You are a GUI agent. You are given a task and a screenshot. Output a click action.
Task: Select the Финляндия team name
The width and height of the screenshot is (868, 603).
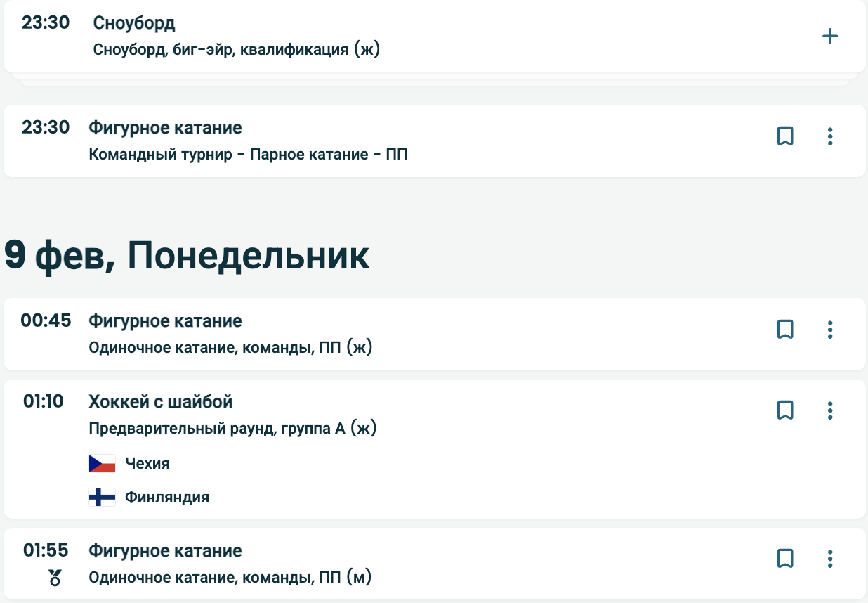167,498
